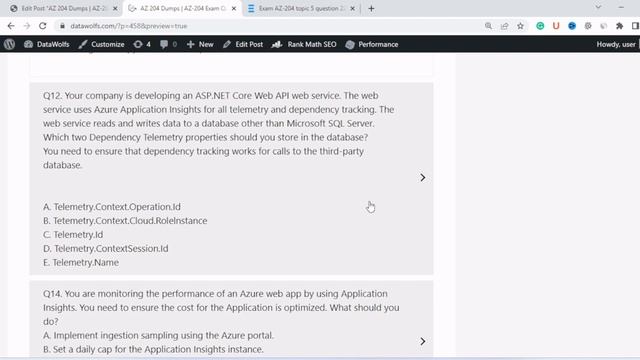The image size is (640, 360).
Task: Close the Edit Post tab
Action: [x=115, y=8]
